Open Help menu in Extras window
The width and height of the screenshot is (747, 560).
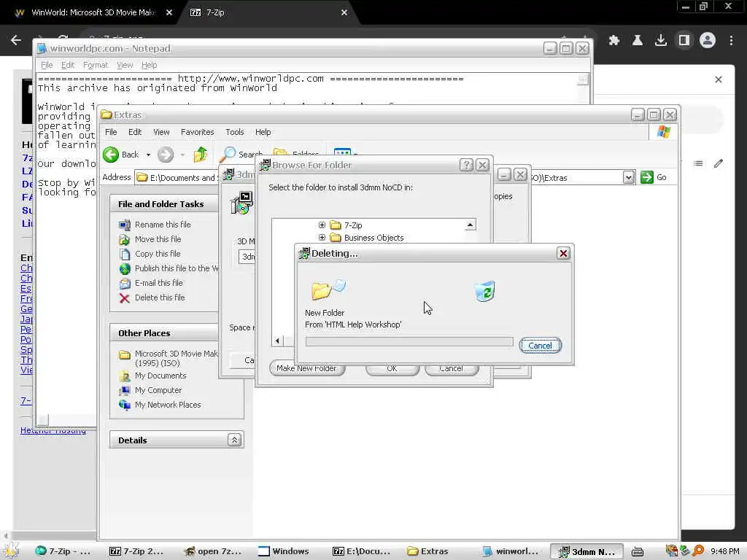(x=263, y=132)
